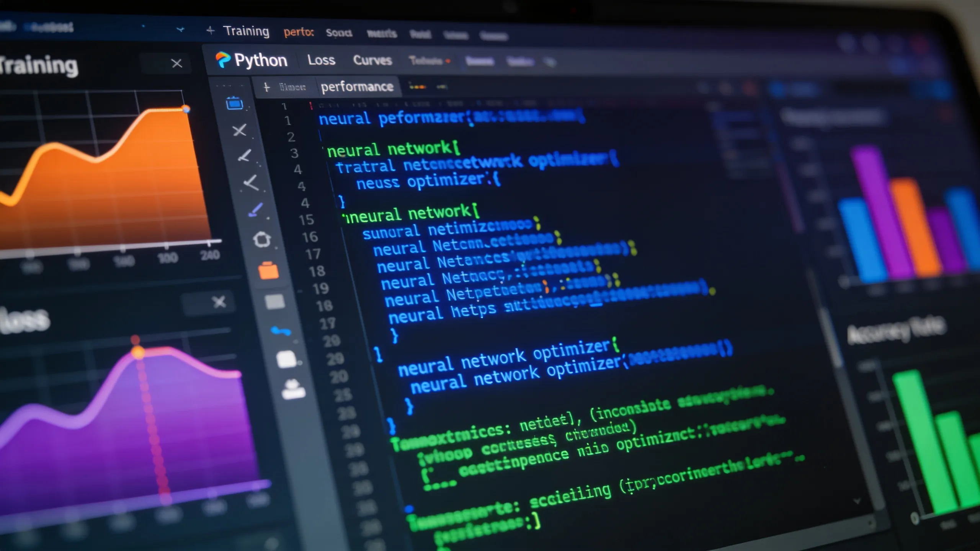Add new editor tab with plus icon

[267, 87]
